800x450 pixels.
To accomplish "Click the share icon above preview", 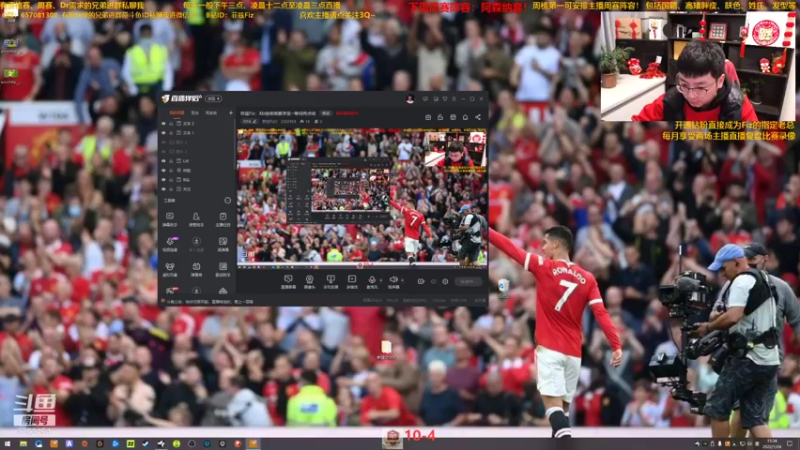I will pyautogui.click(x=478, y=117).
